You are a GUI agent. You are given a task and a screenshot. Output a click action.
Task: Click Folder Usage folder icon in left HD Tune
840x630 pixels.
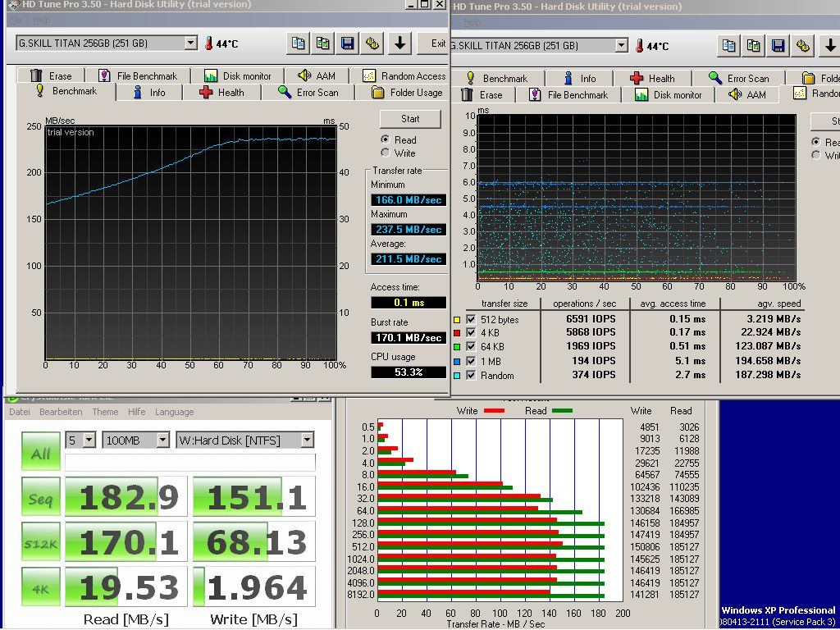[377, 92]
